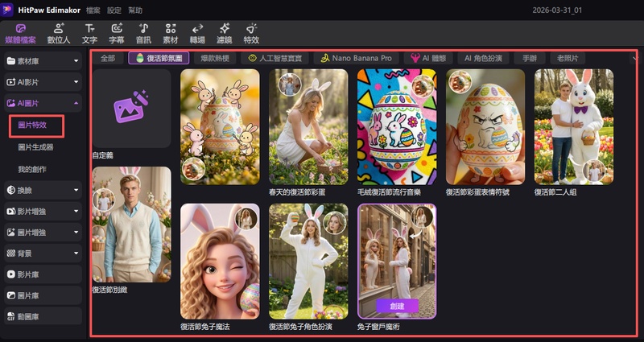Open the 濾鏡 filters tool
The height and width of the screenshot is (342, 644).
point(225,34)
